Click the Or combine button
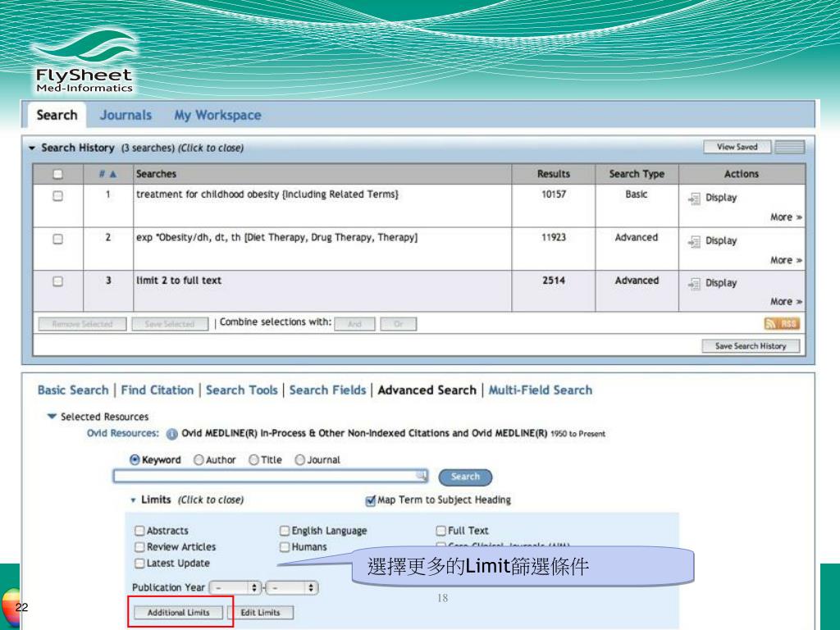The width and height of the screenshot is (840, 630). (x=398, y=324)
